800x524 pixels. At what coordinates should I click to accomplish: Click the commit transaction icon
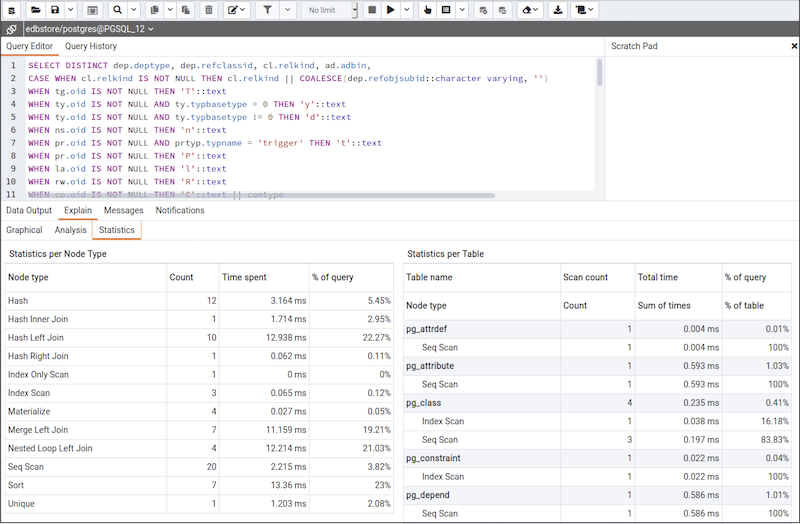click(x=483, y=10)
